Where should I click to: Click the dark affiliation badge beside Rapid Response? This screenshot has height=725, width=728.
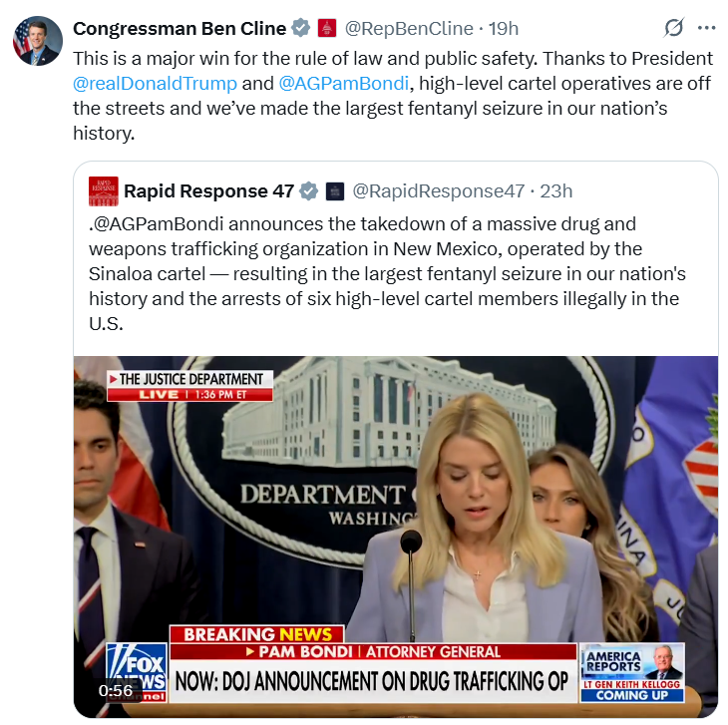335,191
